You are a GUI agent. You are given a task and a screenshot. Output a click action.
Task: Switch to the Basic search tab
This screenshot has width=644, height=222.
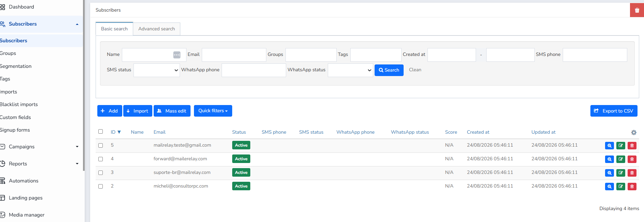(x=114, y=29)
